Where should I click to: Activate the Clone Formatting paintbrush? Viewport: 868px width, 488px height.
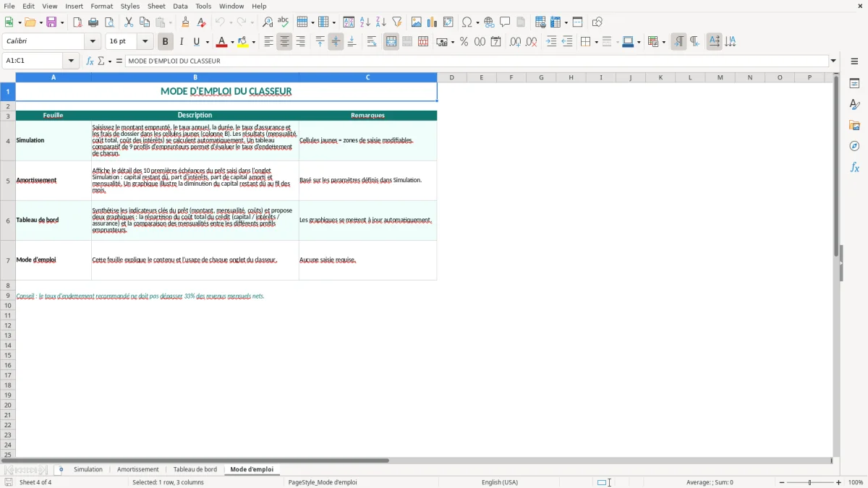click(x=186, y=22)
